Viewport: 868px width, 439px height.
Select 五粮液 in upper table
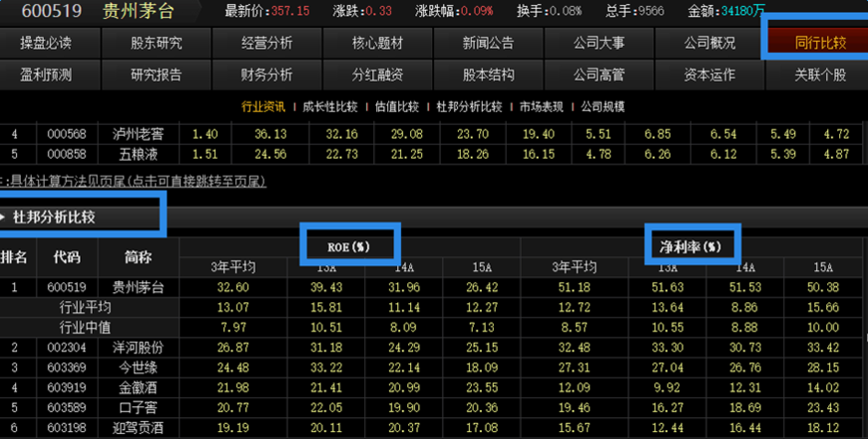coord(138,154)
